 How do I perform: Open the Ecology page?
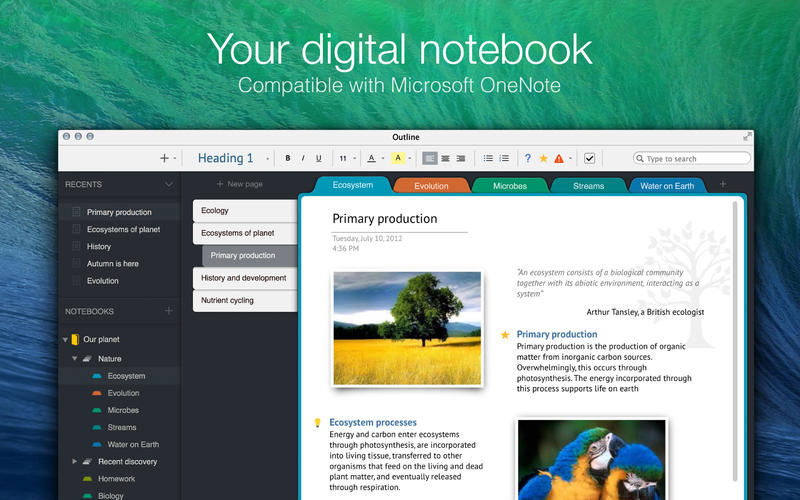(245, 211)
